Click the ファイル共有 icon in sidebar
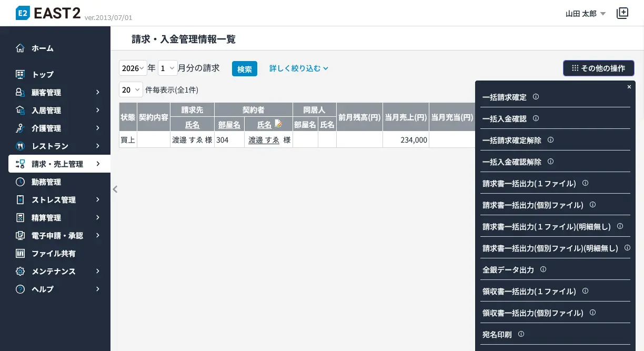The image size is (644, 351). [20, 254]
